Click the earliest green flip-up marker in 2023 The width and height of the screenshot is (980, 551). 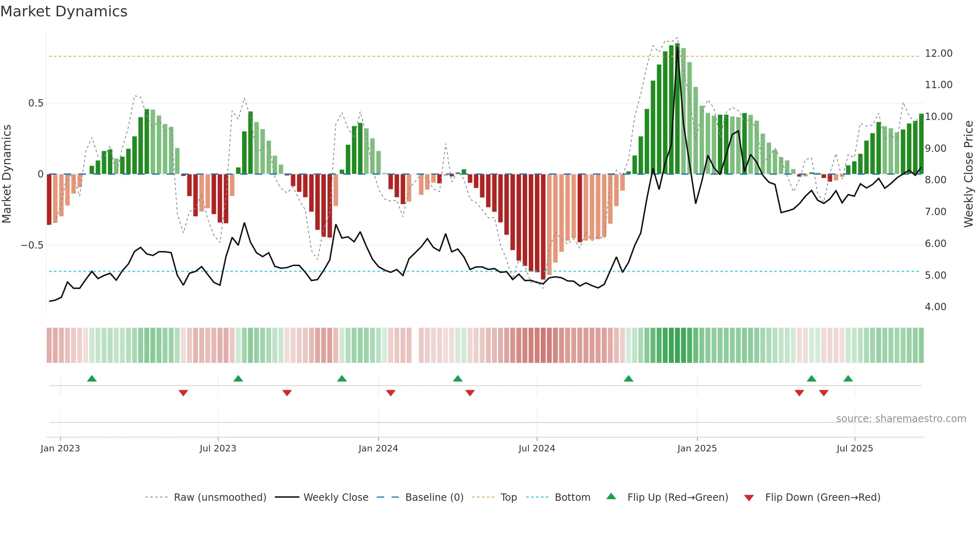[92, 379]
